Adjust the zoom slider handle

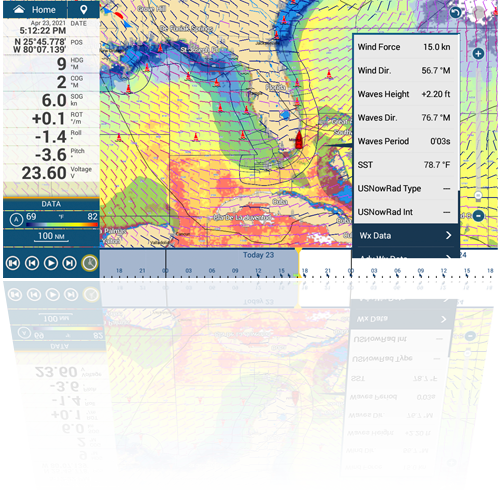pos(478,196)
